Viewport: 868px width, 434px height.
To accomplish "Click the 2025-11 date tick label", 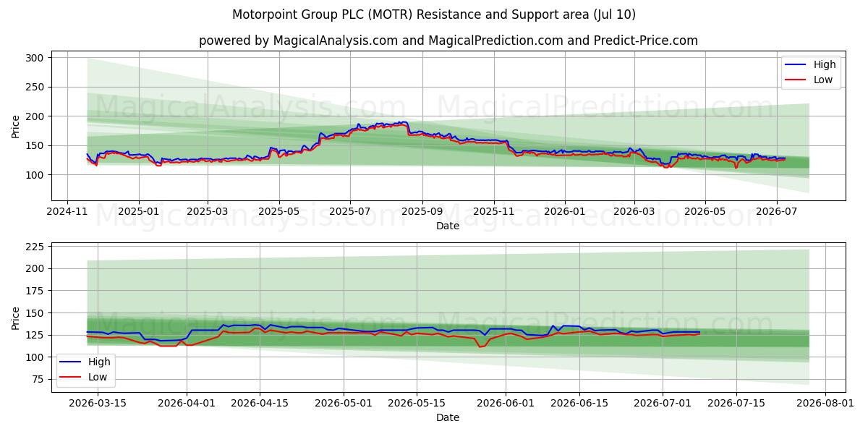I will (x=494, y=211).
